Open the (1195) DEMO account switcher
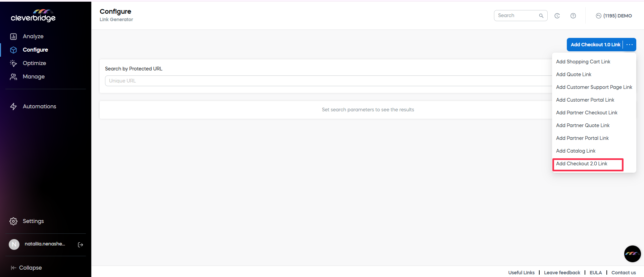The height and width of the screenshot is (277, 644). point(614,16)
